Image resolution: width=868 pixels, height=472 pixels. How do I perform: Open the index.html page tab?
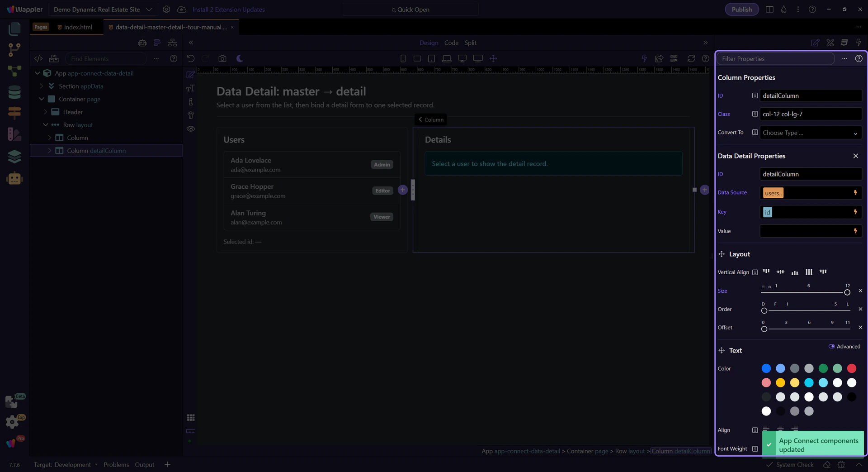coord(78,27)
